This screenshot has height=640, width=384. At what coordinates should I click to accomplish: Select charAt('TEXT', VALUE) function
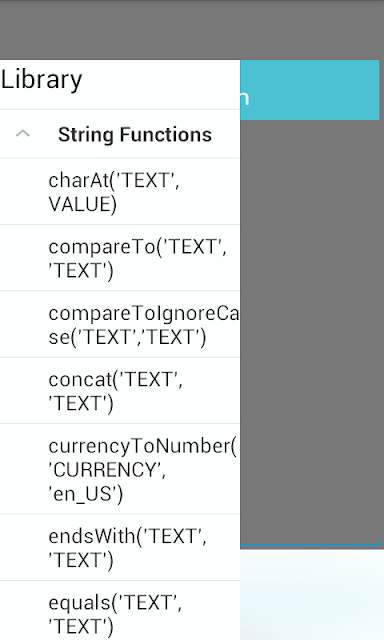[120, 192]
